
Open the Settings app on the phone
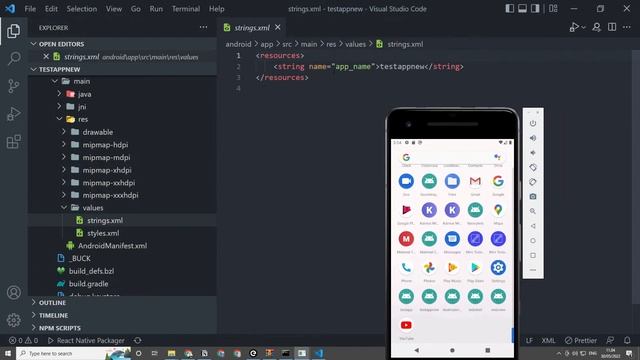tap(498, 268)
